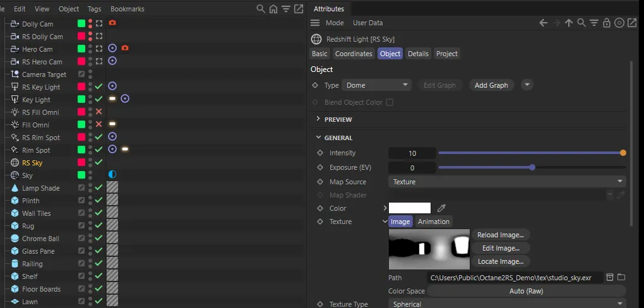
Task: Toggle Rug green enable checkmark
Action: tap(98, 225)
